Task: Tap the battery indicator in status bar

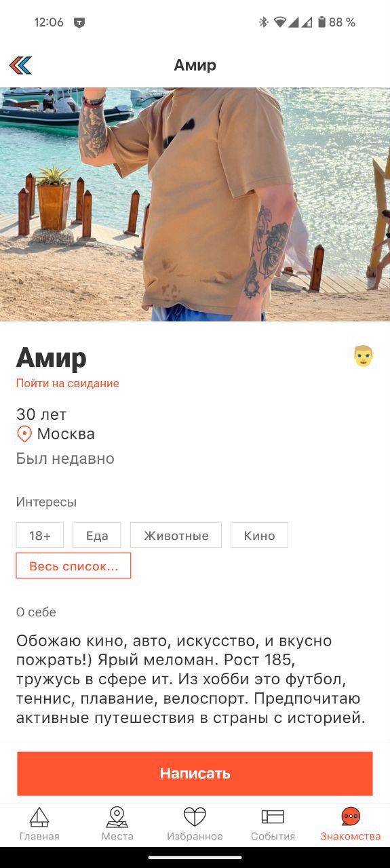Action: tap(321, 22)
